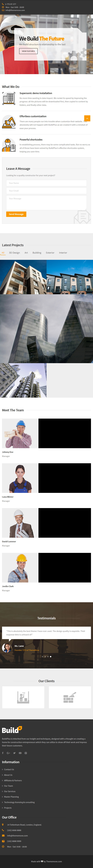Click the Your Name input field

point(46,183)
